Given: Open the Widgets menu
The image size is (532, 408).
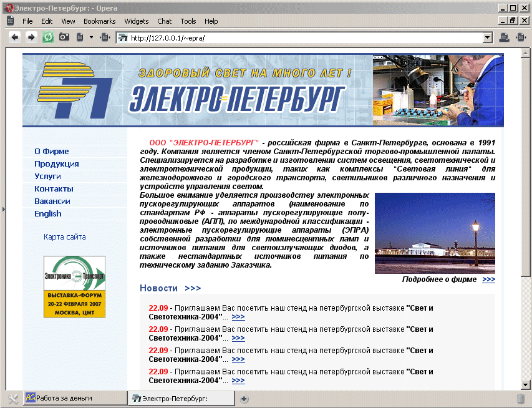Looking at the screenshot, I should tap(137, 21).
